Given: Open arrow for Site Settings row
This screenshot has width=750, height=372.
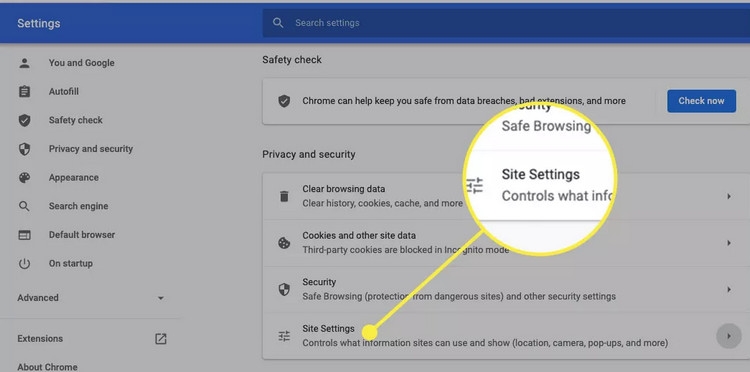Looking at the screenshot, I should tap(729, 336).
